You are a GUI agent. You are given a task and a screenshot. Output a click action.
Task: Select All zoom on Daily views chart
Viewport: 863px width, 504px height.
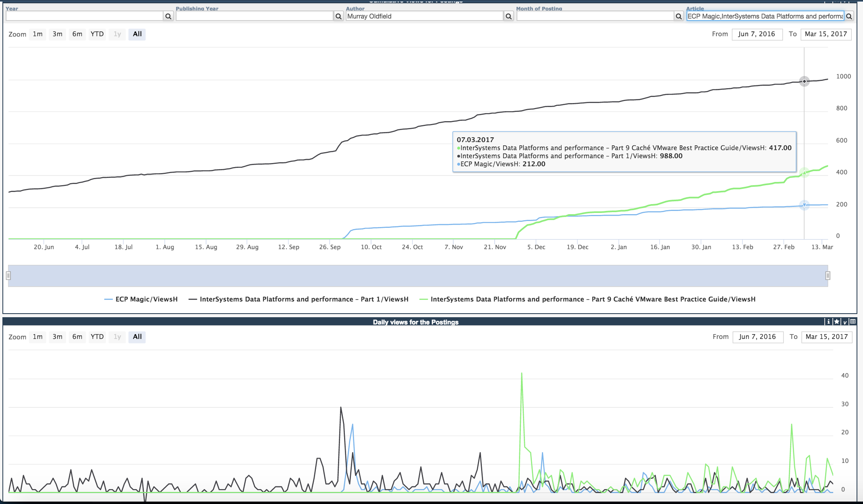click(x=137, y=337)
